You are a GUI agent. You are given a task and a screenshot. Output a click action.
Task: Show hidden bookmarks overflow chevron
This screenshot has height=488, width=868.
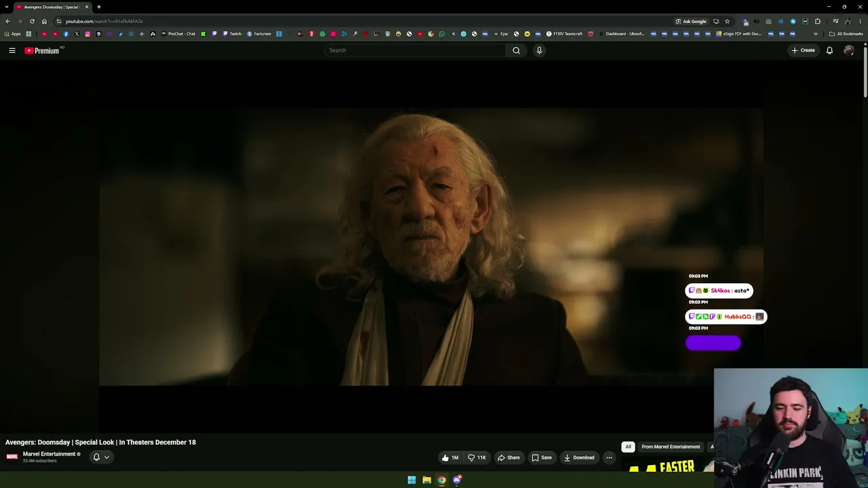pos(815,34)
